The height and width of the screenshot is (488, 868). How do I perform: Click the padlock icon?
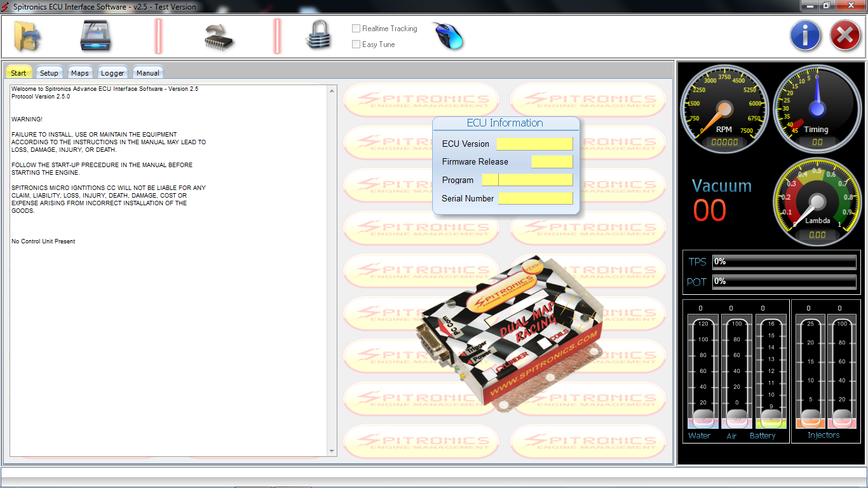pyautogui.click(x=318, y=35)
